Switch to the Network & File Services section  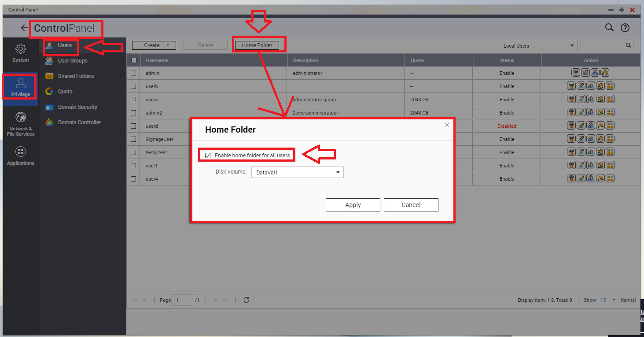coord(21,123)
